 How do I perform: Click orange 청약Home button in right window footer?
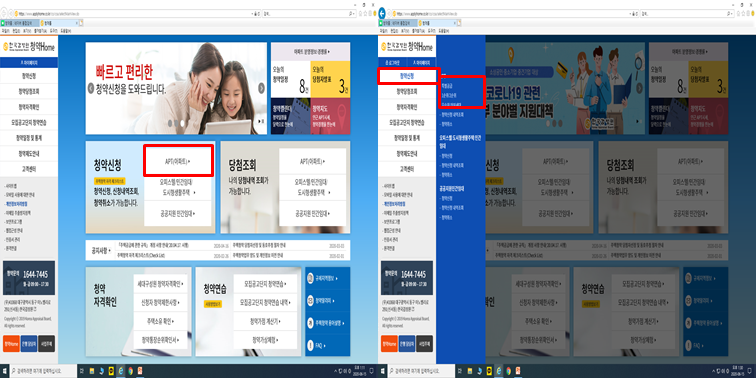pyautogui.click(x=389, y=343)
